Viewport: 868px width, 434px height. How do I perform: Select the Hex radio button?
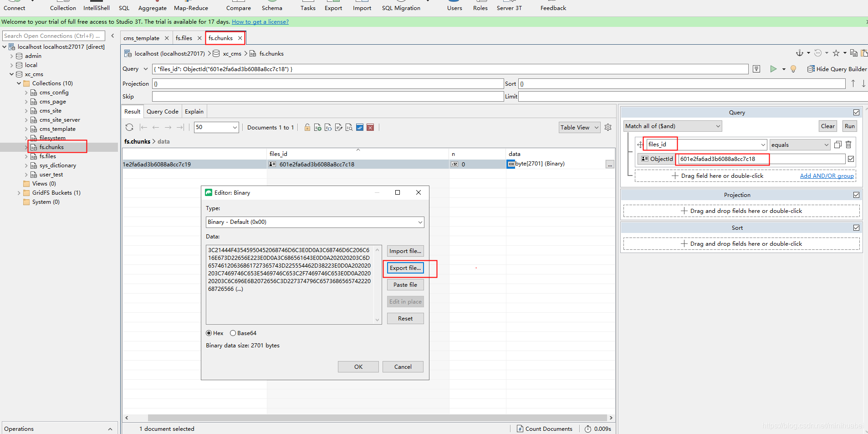point(209,333)
